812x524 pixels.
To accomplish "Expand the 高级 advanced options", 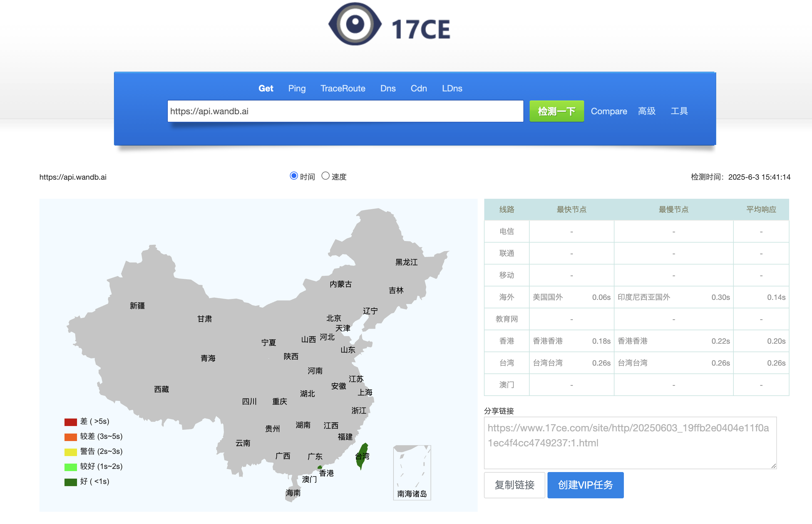I will [x=646, y=111].
